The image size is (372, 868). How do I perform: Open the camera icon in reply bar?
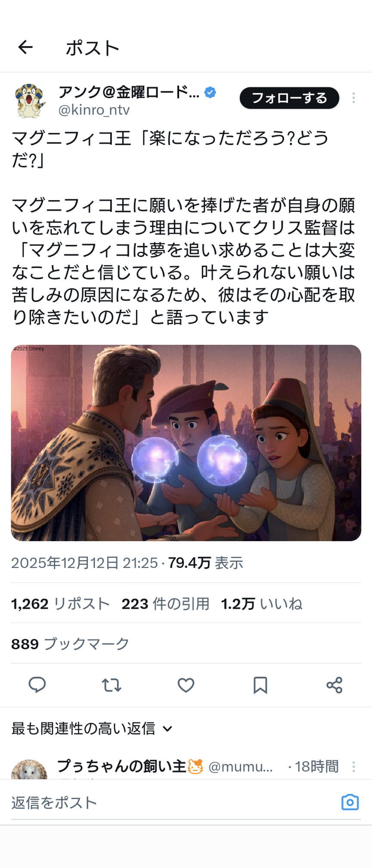click(350, 802)
